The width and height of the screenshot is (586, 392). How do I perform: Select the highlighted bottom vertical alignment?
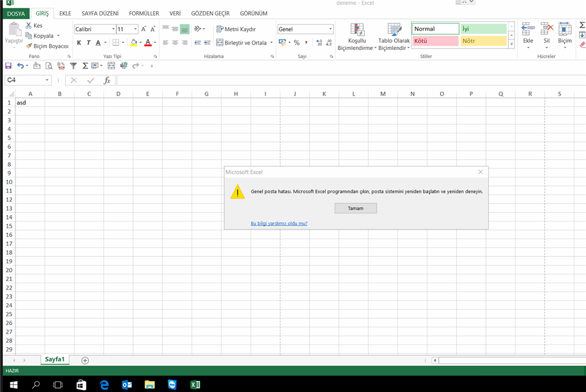coord(185,29)
